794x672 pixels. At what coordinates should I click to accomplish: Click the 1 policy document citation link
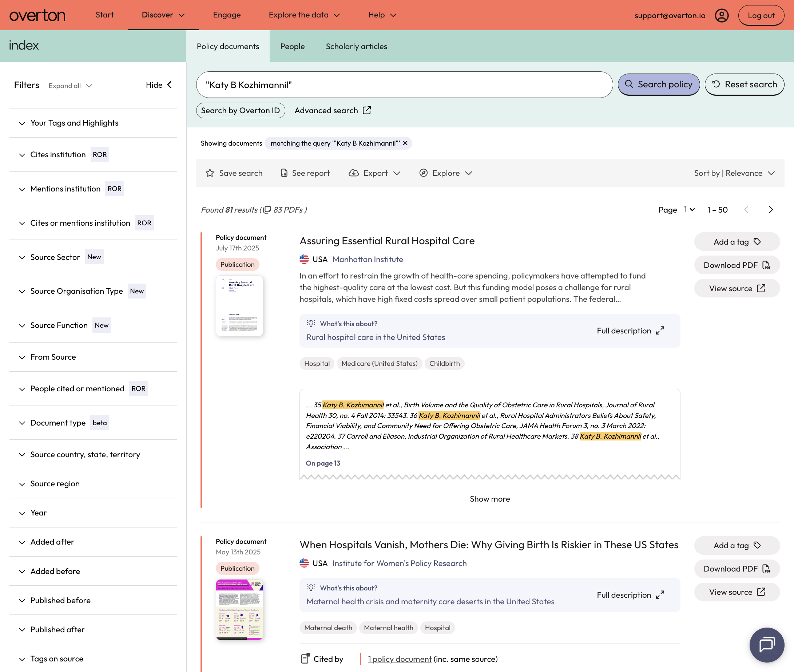click(x=400, y=659)
